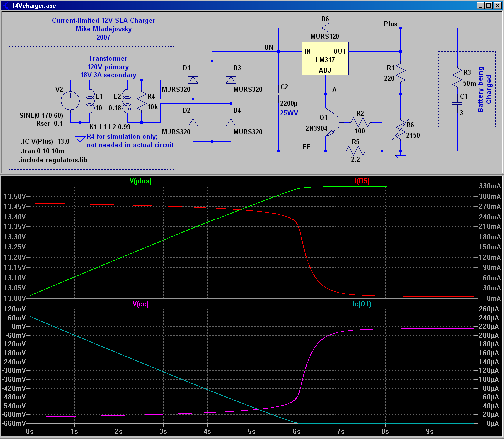Click the ground symbol below R6
Image resolution: width=504 pixels, height=439 pixels.
400,158
